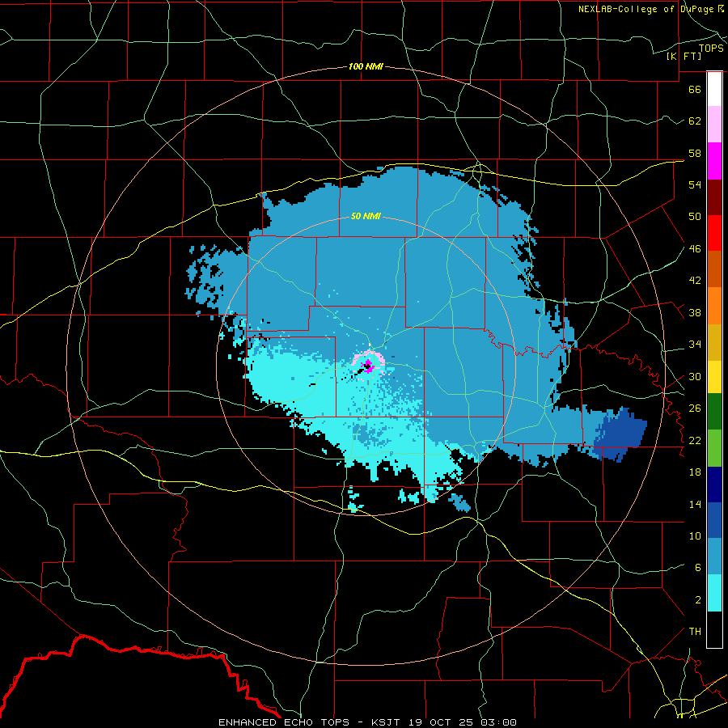The width and height of the screenshot is (728, 728).
Task: Click the legend value 22
Action: coord(695,440)
